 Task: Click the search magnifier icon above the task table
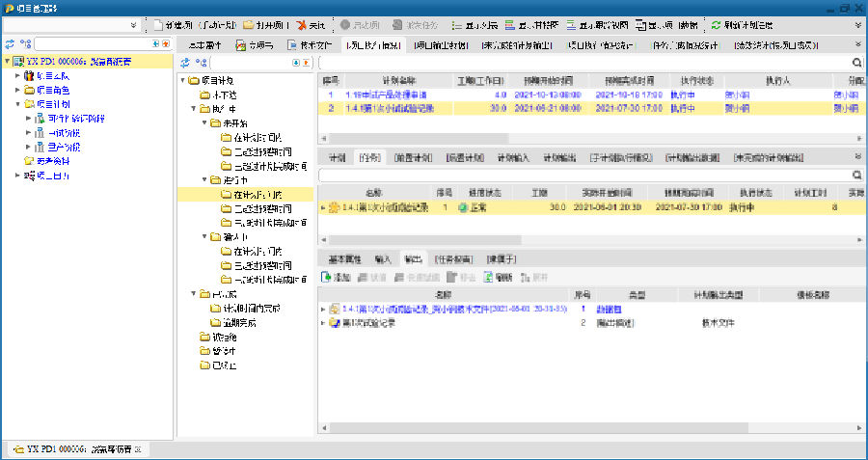856,176
